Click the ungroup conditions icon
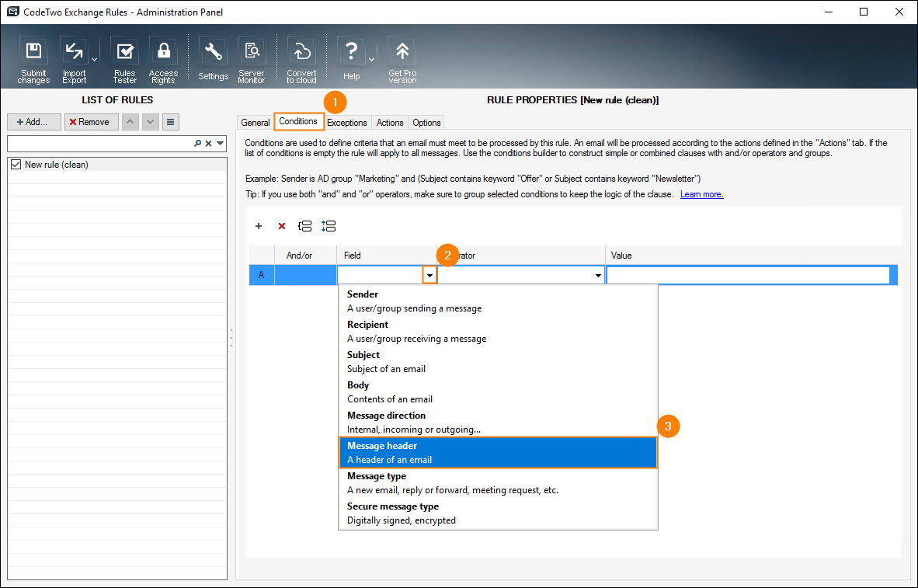The height and width of the screenshot is (588, 918). 329,226
